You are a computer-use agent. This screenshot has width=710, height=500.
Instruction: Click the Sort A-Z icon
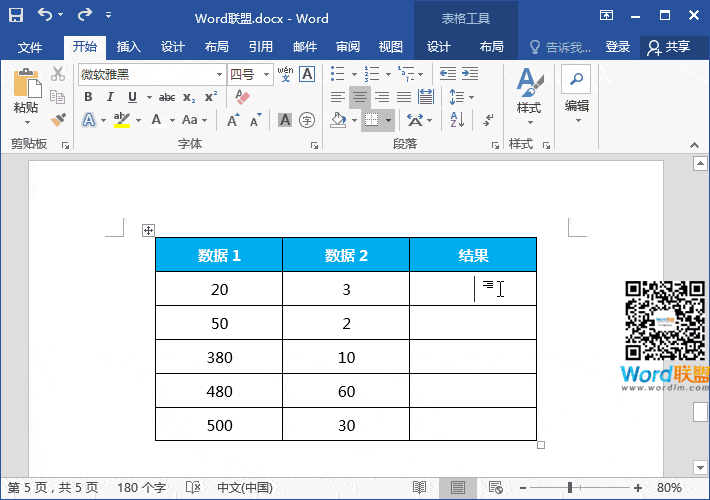pyautogui.click(x=457, y=120)
